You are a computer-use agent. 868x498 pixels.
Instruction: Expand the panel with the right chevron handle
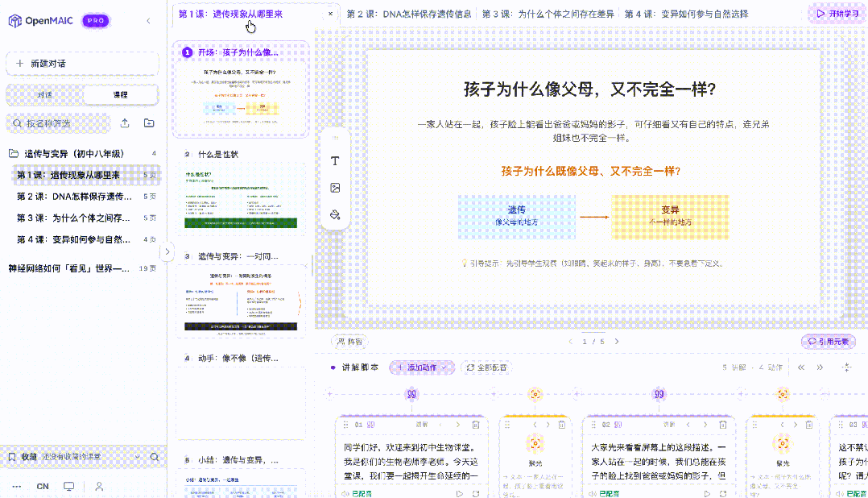click(x=167, y=251)
